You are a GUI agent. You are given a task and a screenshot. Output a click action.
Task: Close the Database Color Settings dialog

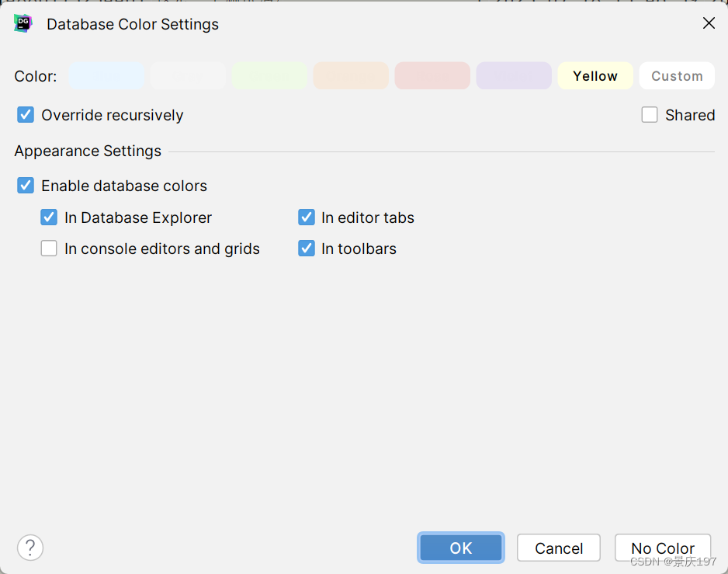709,23
